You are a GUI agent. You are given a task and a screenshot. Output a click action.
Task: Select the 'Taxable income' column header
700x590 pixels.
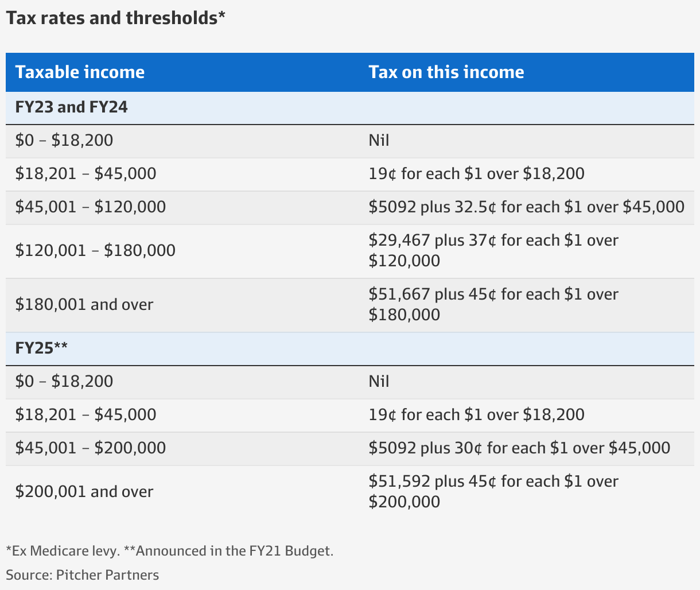click(x=80, y=72)
